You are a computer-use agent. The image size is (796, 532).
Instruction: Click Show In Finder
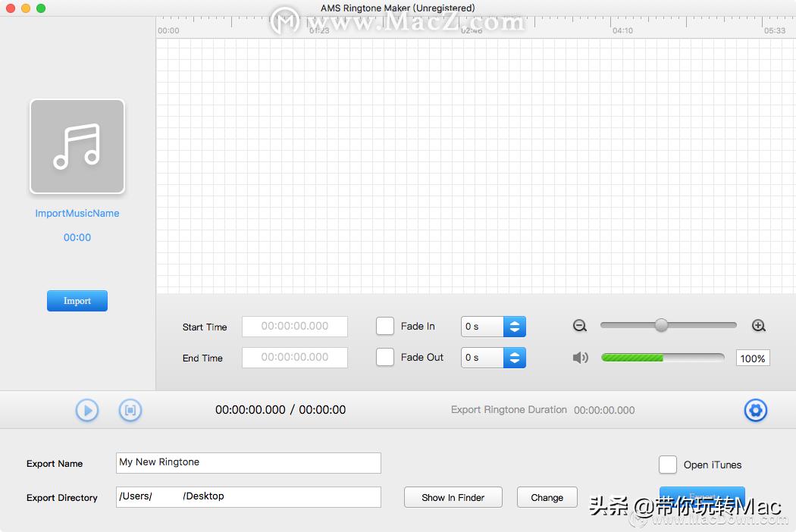453,497
